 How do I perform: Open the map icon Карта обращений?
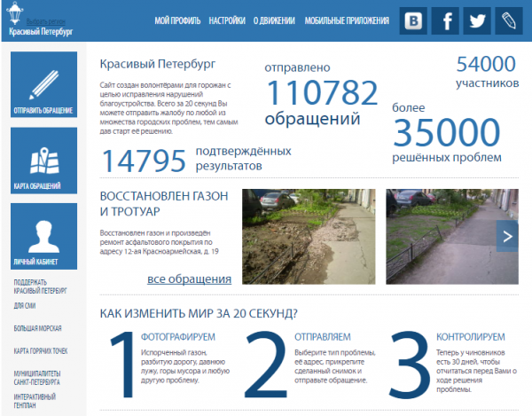(x=43, y=161)
